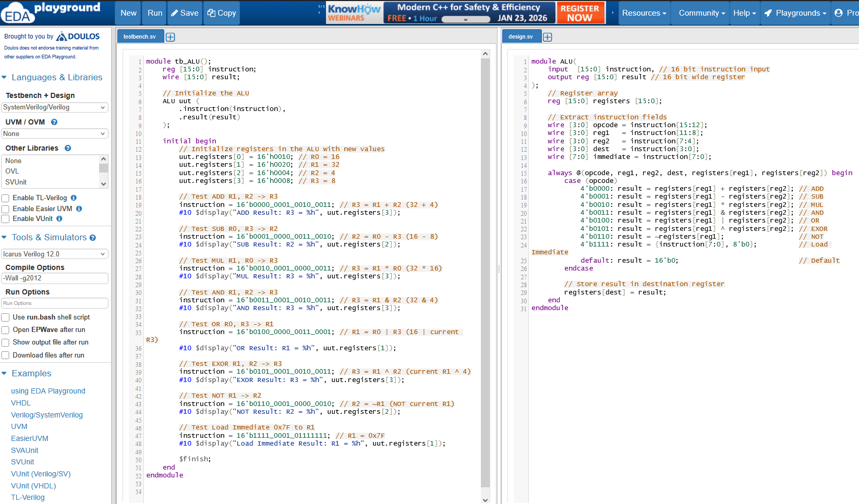859x504 pixels.
Task: Open Tools & Simulators help icon
Action: point(93,238)
